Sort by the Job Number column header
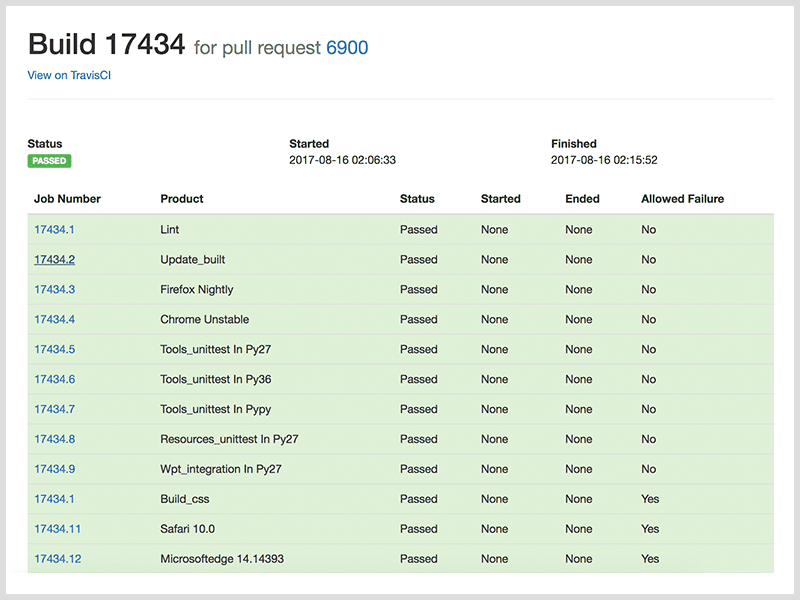800x600 pixels. (x=67, y=199)
